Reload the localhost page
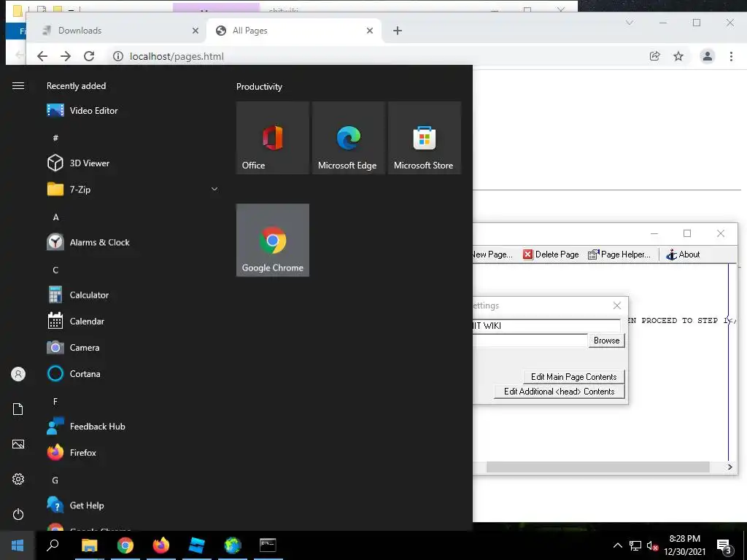The height and width of the screenshot is (560, 747). (x=89, y=56)
